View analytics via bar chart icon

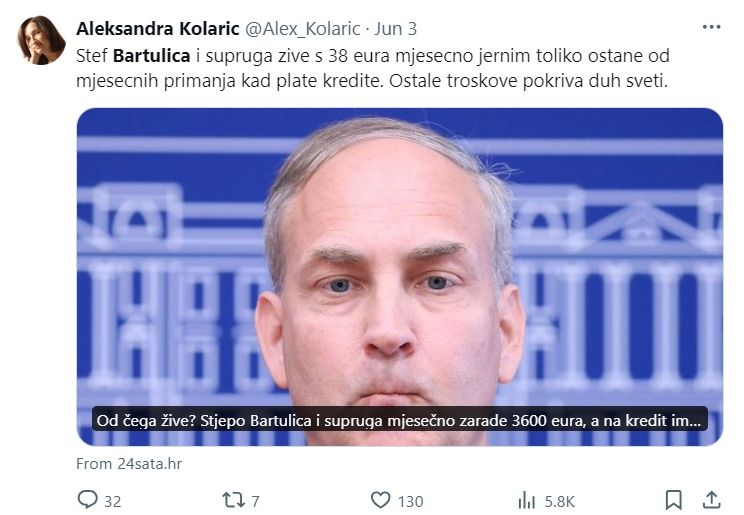coord(527,500)
